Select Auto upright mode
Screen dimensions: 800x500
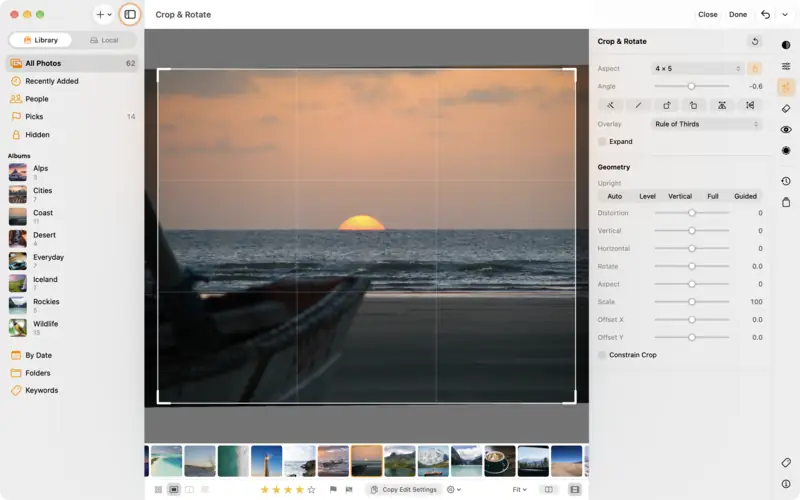click(x=614, y=196)
